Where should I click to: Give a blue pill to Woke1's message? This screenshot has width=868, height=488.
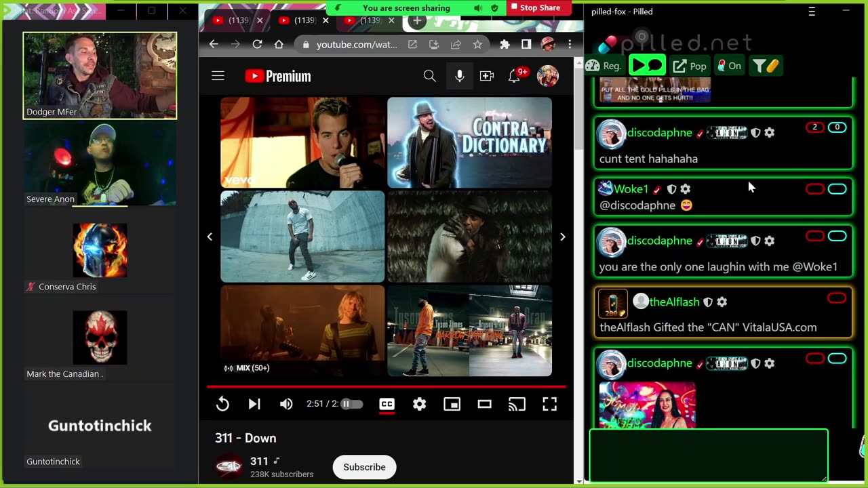pos(837,189)
